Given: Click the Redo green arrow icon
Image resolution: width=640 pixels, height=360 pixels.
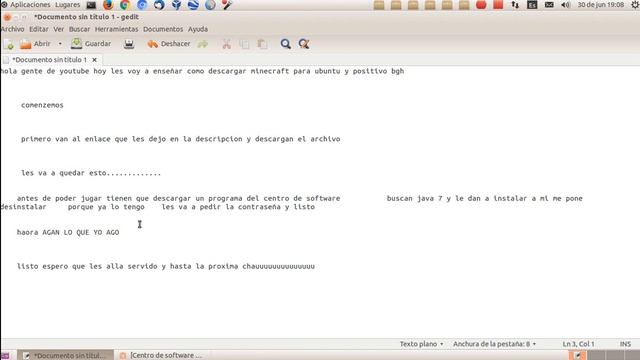Looking at the screenshot, I should [203, 44].
